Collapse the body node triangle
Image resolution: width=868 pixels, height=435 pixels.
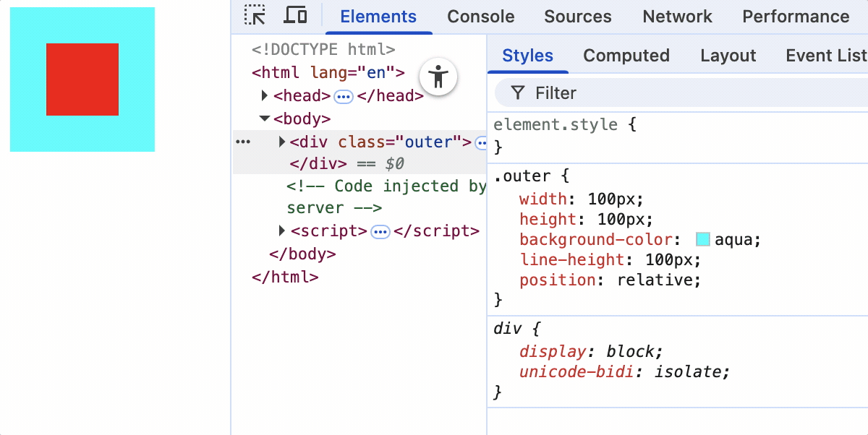265,119
